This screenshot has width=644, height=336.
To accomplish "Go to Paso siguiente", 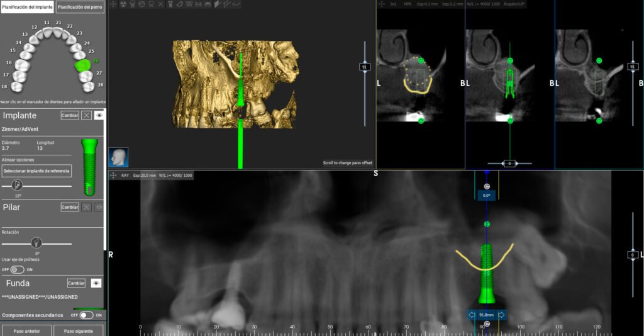I will point(79,331).
